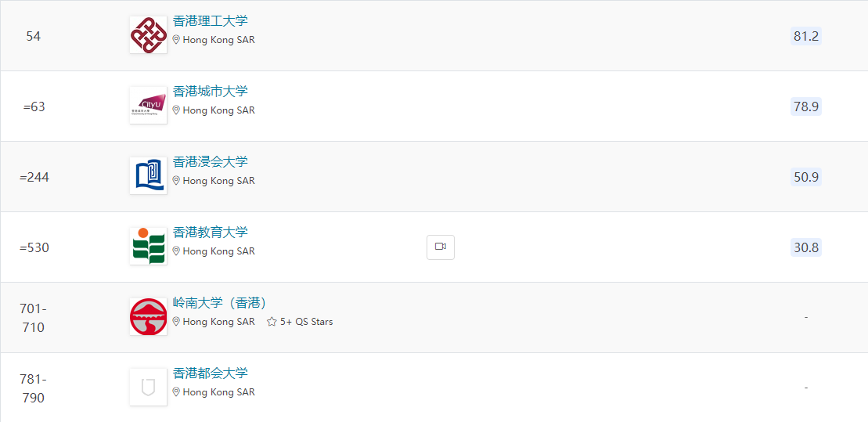This screenshot has width=868, height=422.
Task: Click the Hong Kong Polytechnic University logo
Action: pyautogui.click(x=148, y=35)
